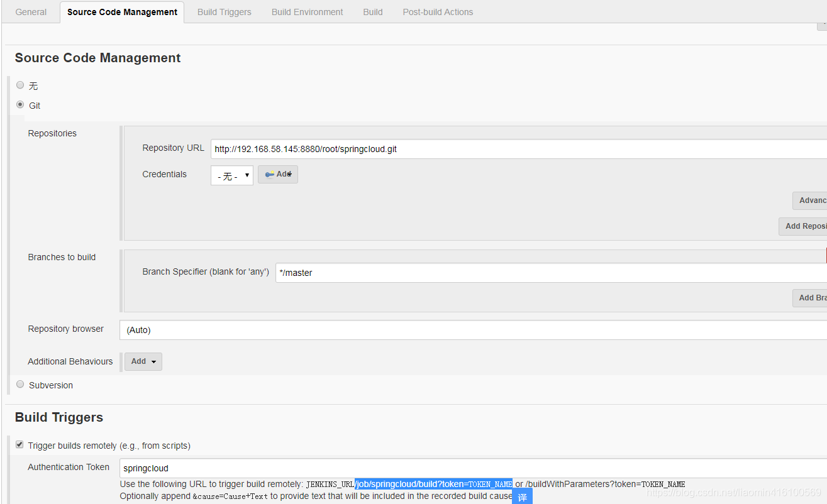Click the Branch Specifier input field

click(551, 273)
